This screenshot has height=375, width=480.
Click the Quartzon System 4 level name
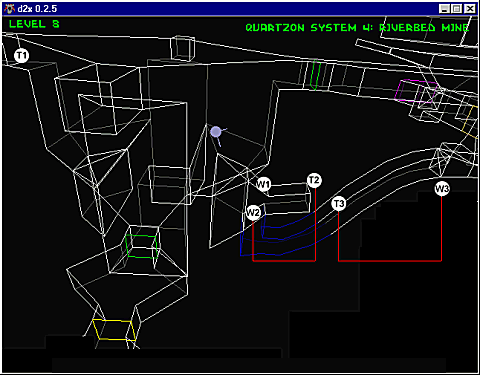click(357, 28)
